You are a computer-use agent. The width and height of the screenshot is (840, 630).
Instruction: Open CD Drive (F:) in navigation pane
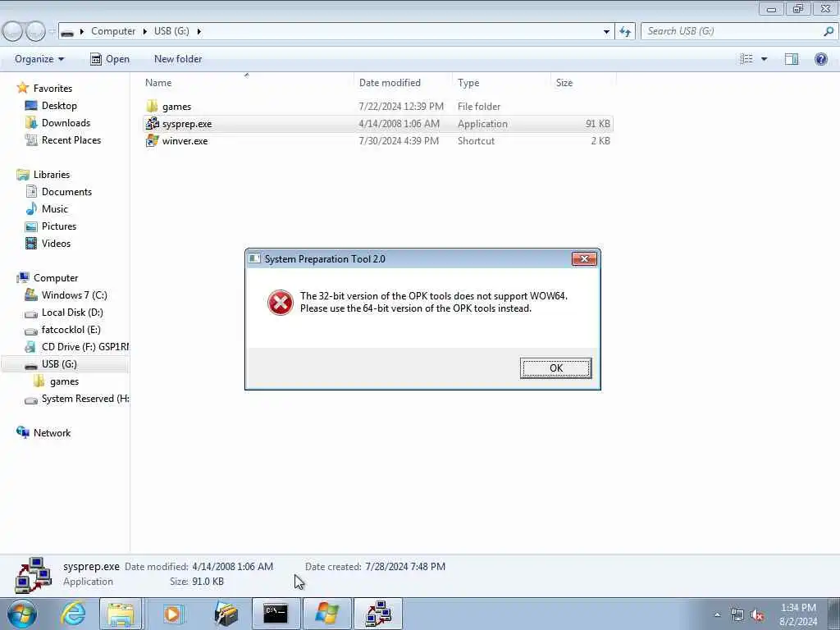pos(85,347)
